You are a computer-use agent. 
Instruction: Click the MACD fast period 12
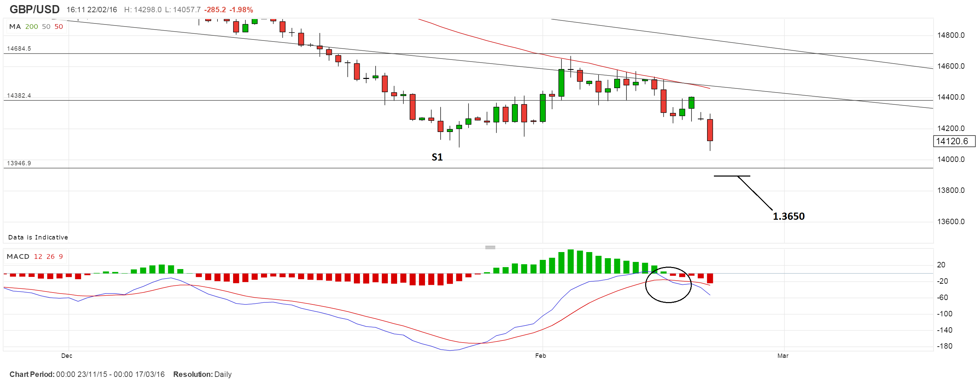[38, 256]
